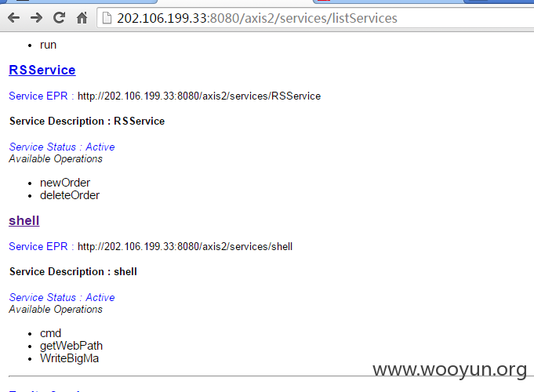Select the getWebPath operation
534x392 pixels.
pyautogui.click(x=71, y=346)
